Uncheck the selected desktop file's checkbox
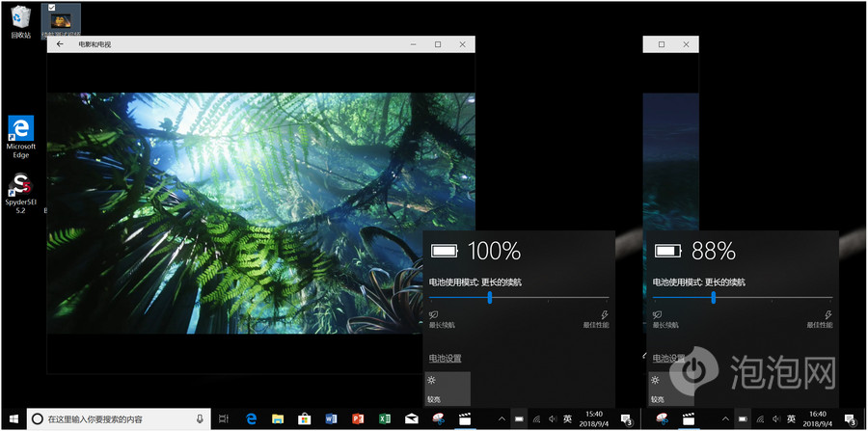This screenshot has width=868, height=431. (x=52, y=7)
